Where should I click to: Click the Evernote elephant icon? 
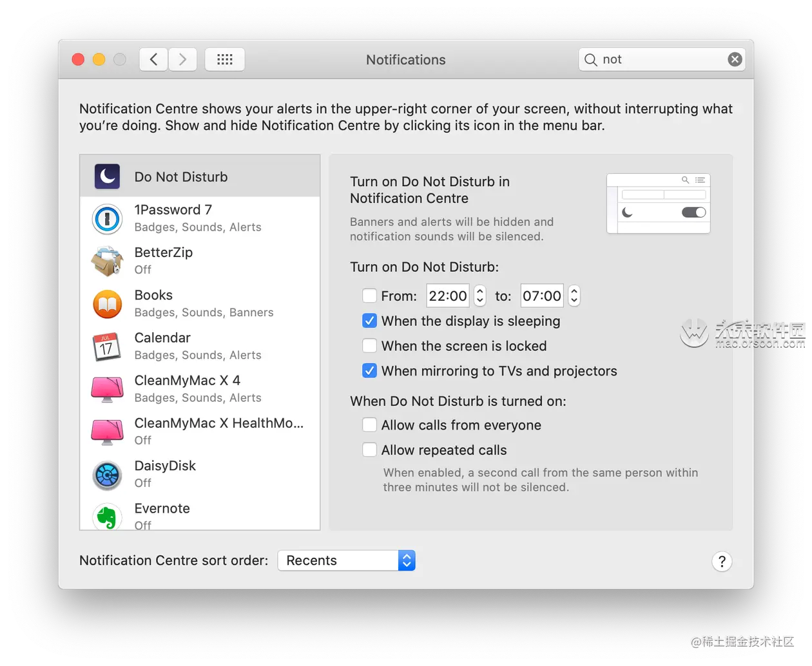click(x=107, y=516)
